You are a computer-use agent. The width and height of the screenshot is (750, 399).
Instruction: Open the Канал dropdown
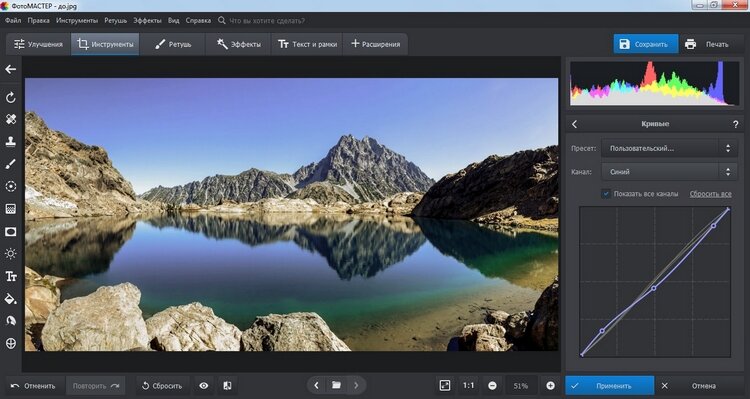point(669,172)
